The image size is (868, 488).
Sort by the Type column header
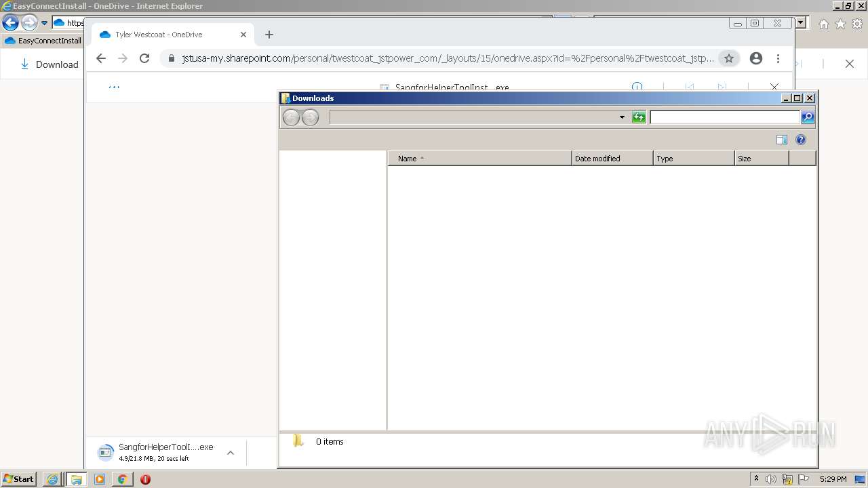tap(694, 159)
